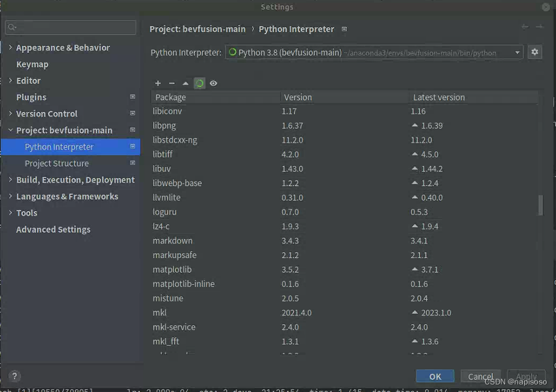Open the interpreter gear settings icon

(535, 53)
